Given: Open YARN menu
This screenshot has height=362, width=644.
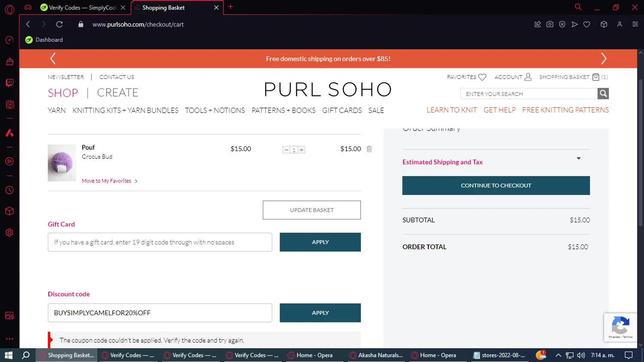Looking at the screenshot, I should (57, 110).
